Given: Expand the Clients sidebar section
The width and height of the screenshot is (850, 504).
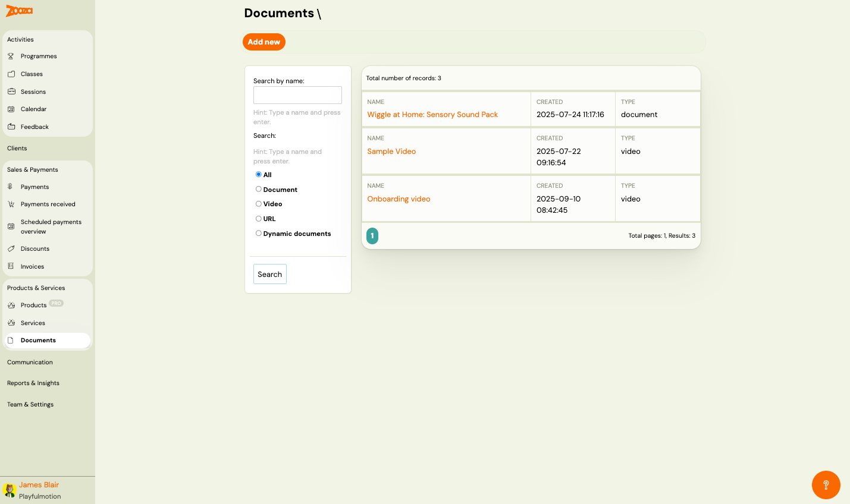Looking at the screenshot, I should [x=17, y=149].
